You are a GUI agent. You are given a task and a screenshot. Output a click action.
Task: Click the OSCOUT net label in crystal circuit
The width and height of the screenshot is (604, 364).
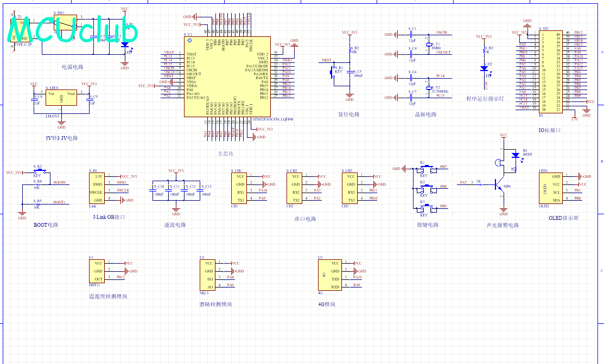443,53
